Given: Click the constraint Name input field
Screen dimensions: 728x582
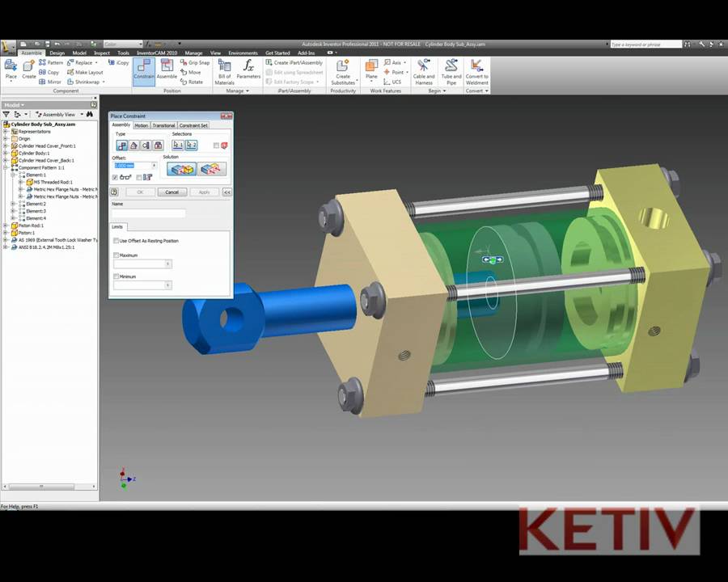Looking at the screenshot, I should click(148, 213).
